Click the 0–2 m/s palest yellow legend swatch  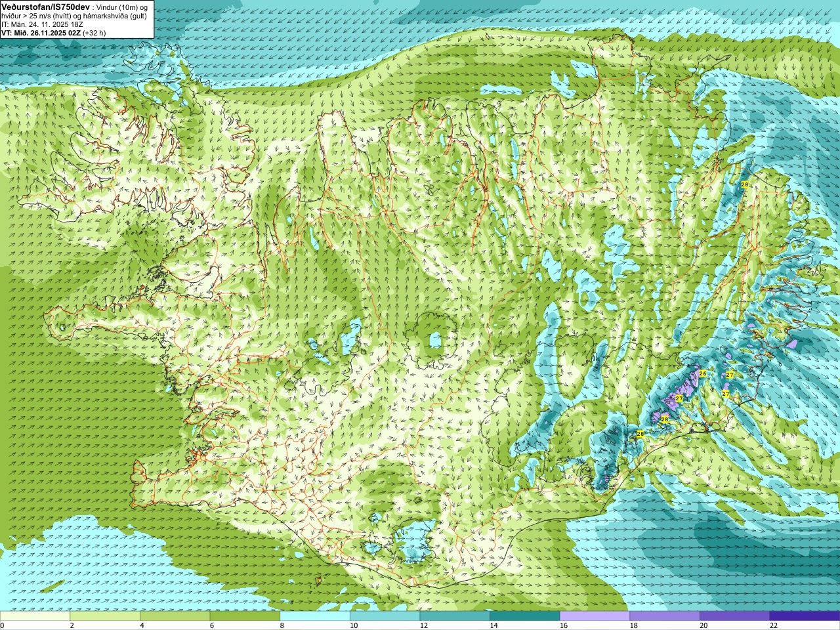coord(35,616)
